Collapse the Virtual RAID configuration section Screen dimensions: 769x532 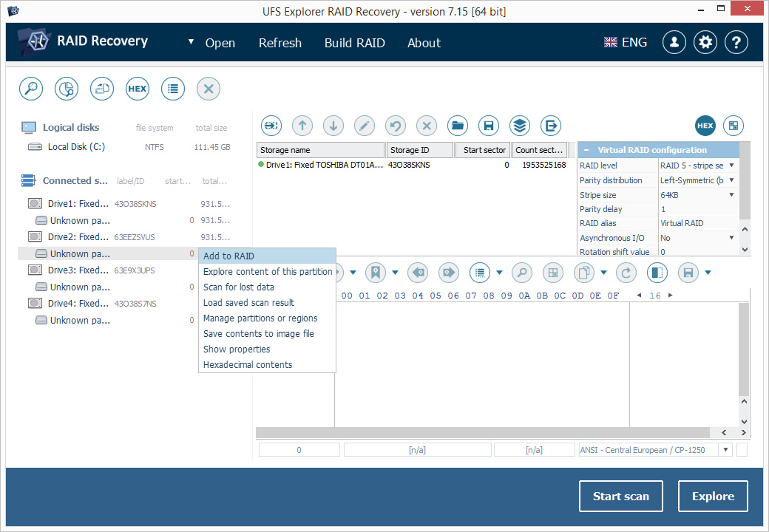[x=586, y=150]
